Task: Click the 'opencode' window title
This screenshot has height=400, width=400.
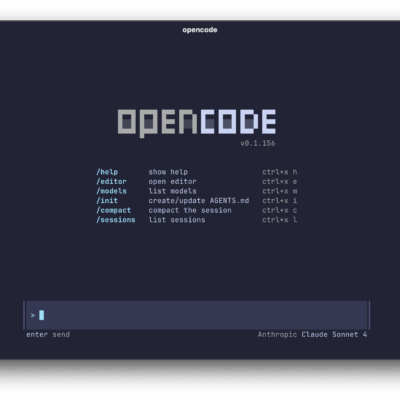Action: [x=200, y=30]
